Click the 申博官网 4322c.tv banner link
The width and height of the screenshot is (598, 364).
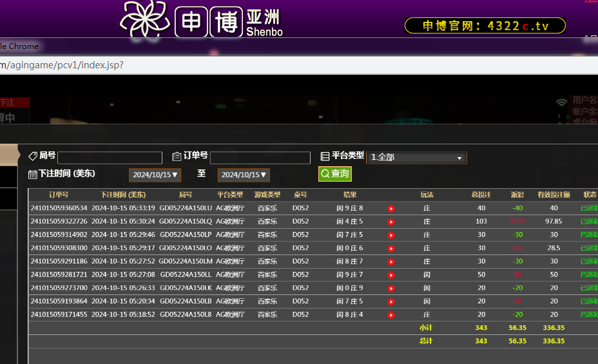[x=485, y=26]
